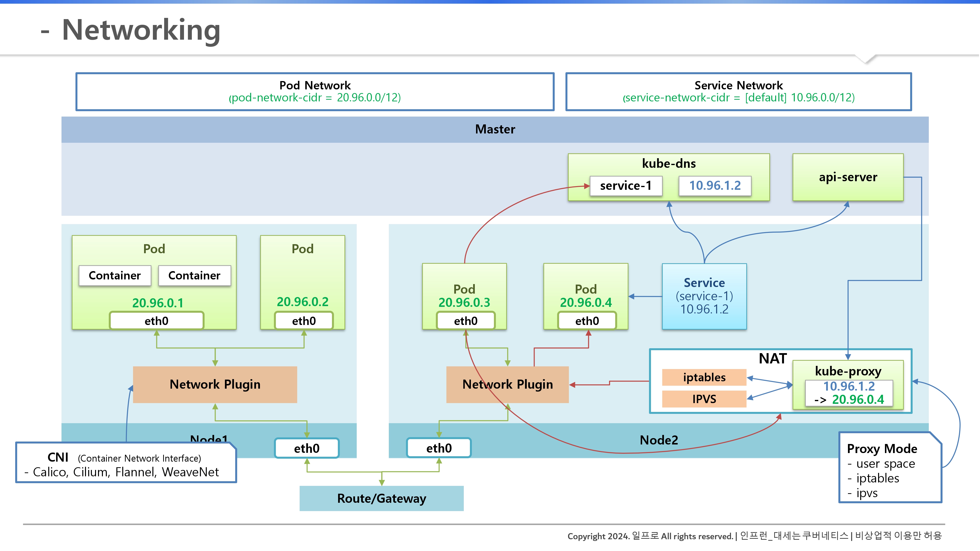This screenshot has height=551, width=980.
Task: Click the Pod 20.96.0.3 eth0 interface
Action: point(465,321)
